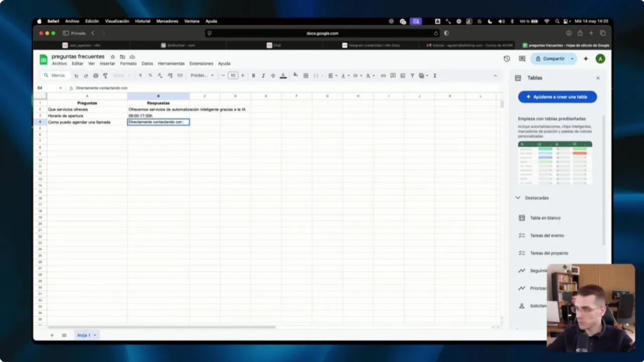644x362 pixels.
Task: Move document using folder icon
Action: tap(122, 57)
